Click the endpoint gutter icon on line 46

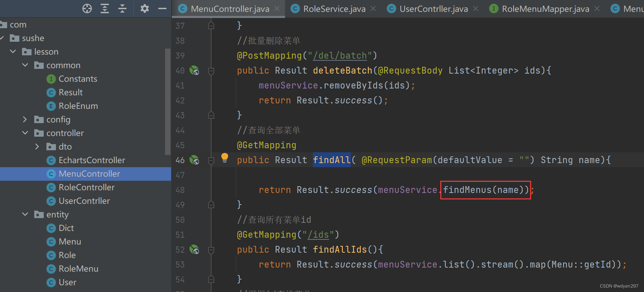pyautogui.click(x=194, y=160)
